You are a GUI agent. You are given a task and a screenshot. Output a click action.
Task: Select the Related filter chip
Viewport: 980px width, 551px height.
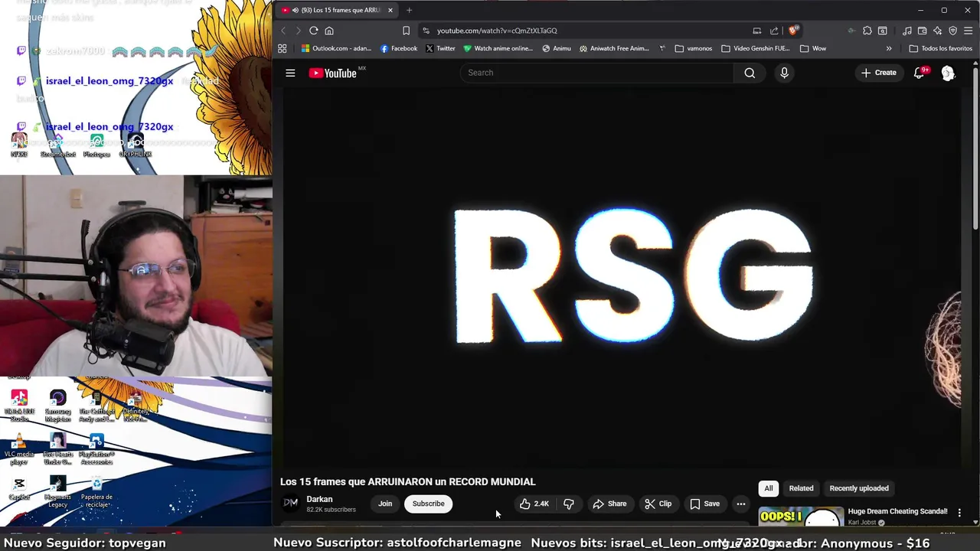(x=801, y=488)
